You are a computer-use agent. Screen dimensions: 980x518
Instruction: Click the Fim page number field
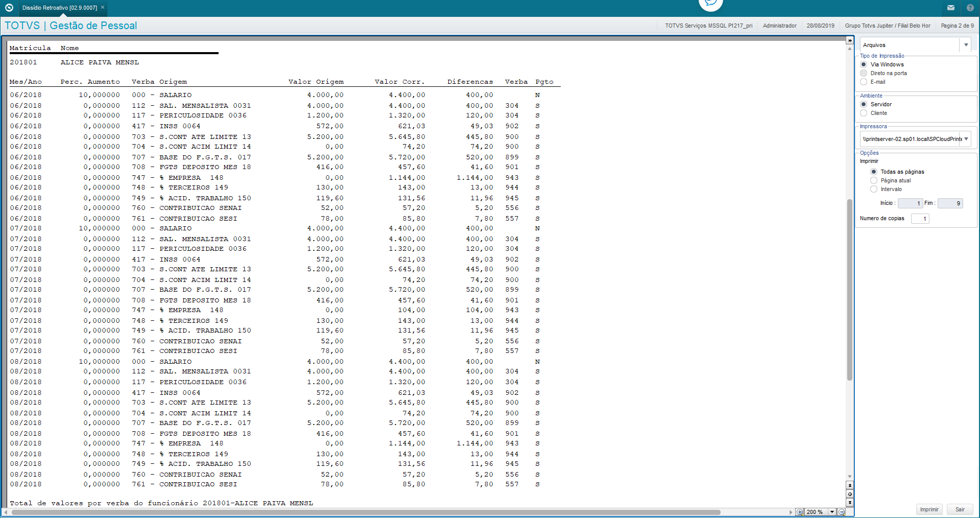(x=950, y=203)
